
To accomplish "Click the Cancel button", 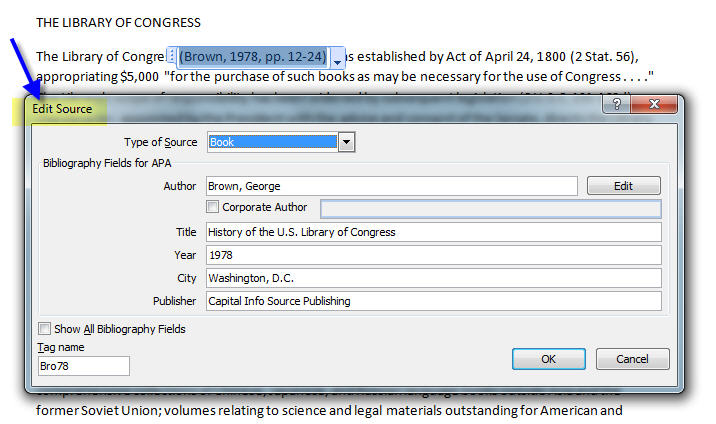I will 632,359.
